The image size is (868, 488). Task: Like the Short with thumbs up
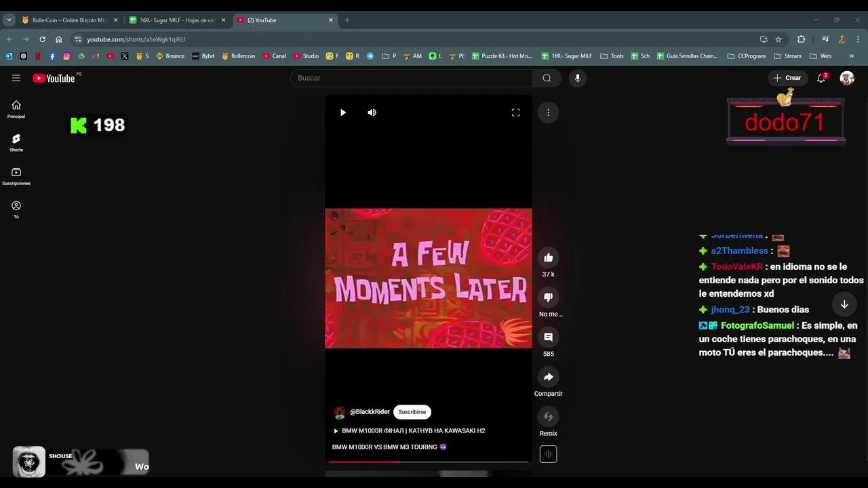(x=548, y=258)
